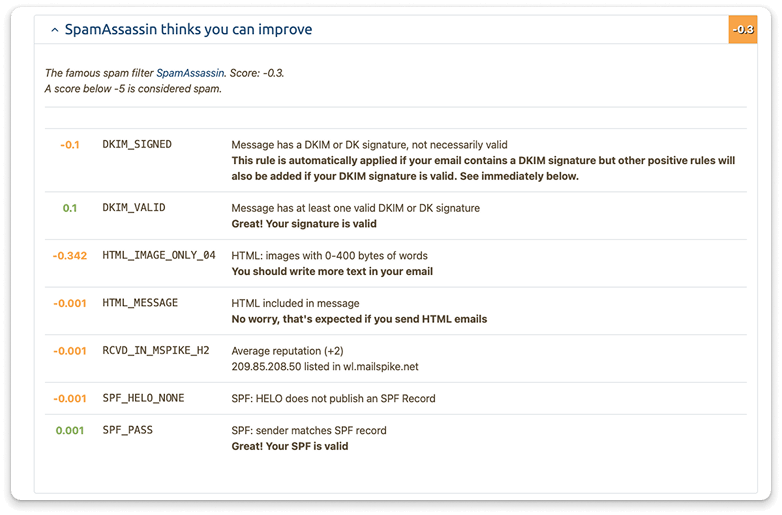The width and height of the screenshot is (782, 515).
Task: Click 'Average reputation (+2)' text
Action: click(x=287, y=351)
